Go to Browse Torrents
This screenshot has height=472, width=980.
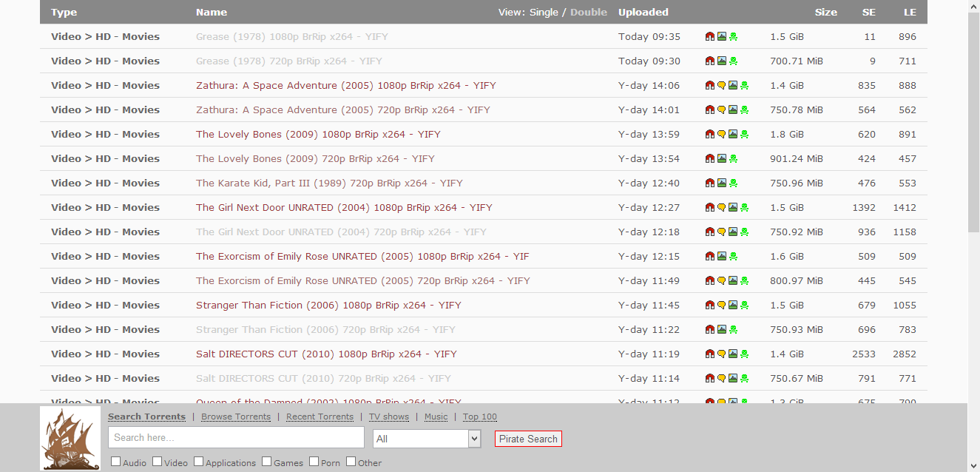click(236, 417)
